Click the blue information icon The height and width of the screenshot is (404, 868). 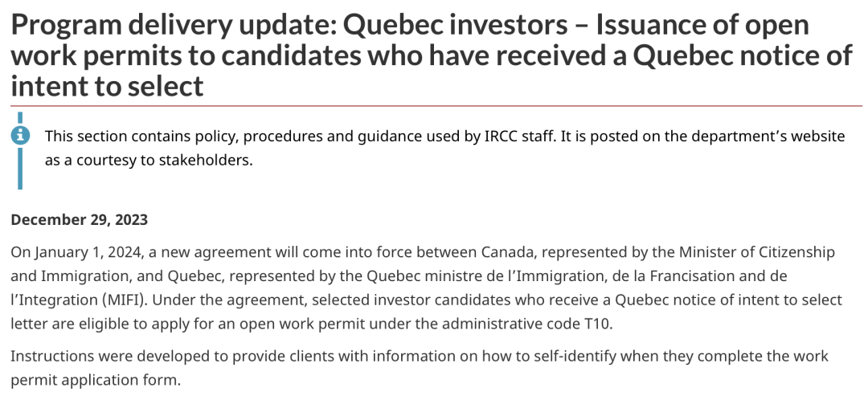pos(20,135)
